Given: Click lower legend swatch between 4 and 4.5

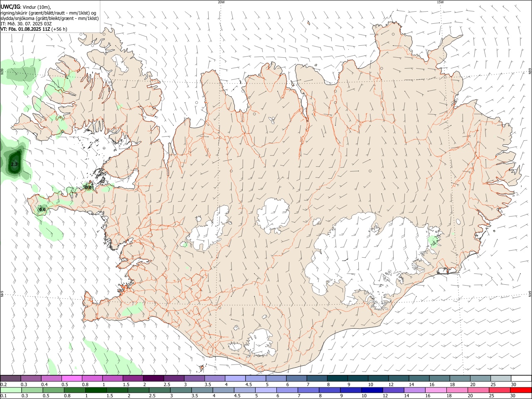Looking at the screenshot, I should click(x=223, y=390).
